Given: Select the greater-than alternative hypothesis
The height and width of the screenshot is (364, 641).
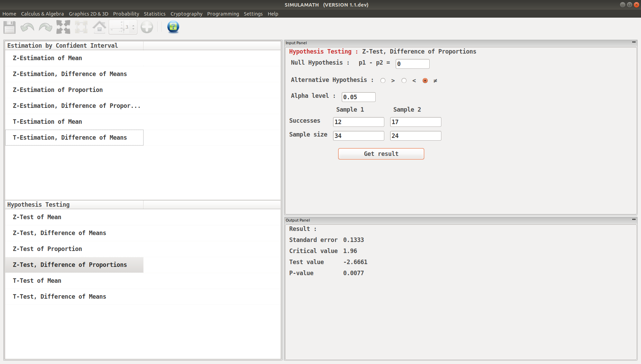Looking at the screenshot, I should (383, 81).
